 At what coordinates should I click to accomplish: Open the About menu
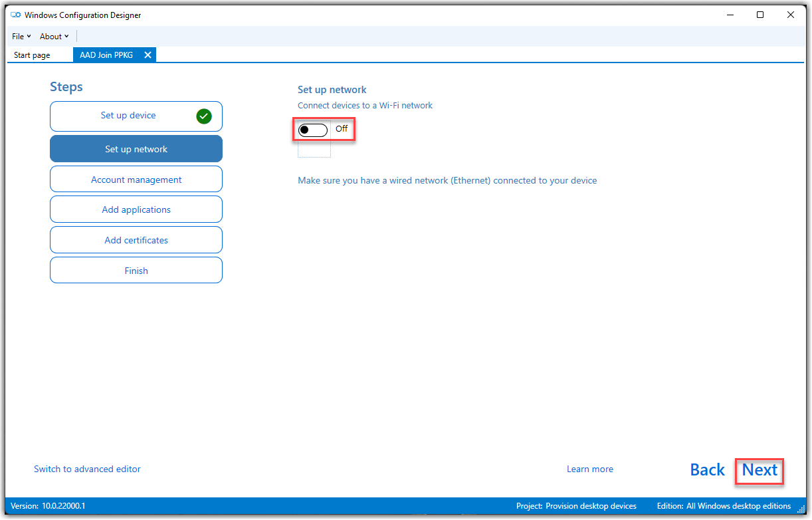pyautogui.click(x=54, y=37)
